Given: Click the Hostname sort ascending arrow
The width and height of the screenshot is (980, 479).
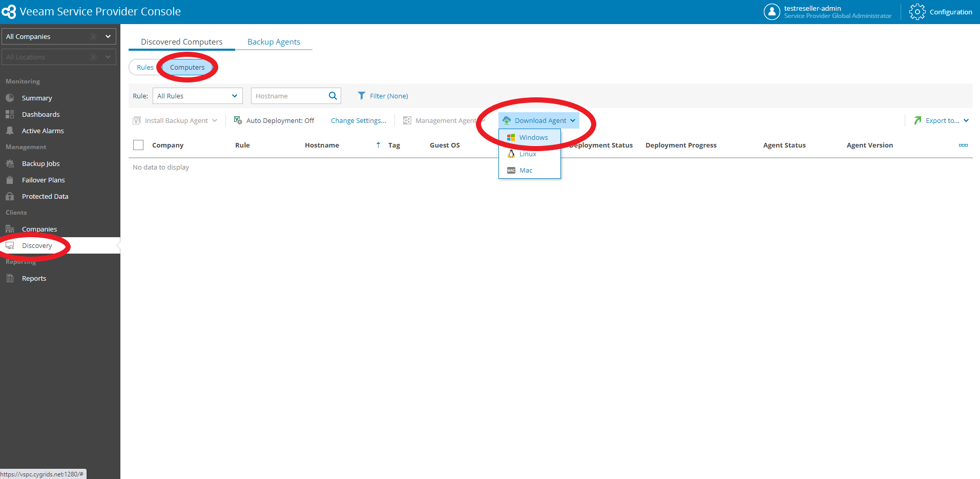Looking at the screenshot, I should pyautogui.click(x=378, y=145).
